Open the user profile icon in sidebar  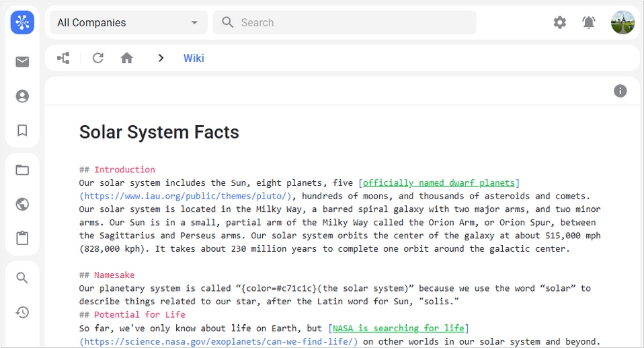coord(22,96)
